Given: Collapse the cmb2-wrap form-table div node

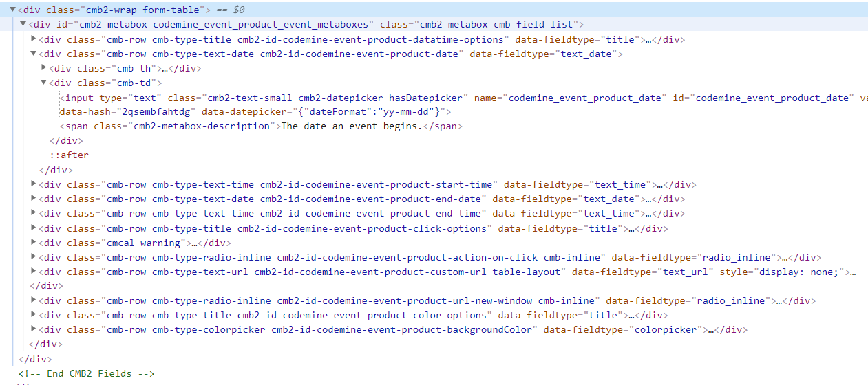Looking at the screenshot, I should pyautogui.click(x=13, y=10).
